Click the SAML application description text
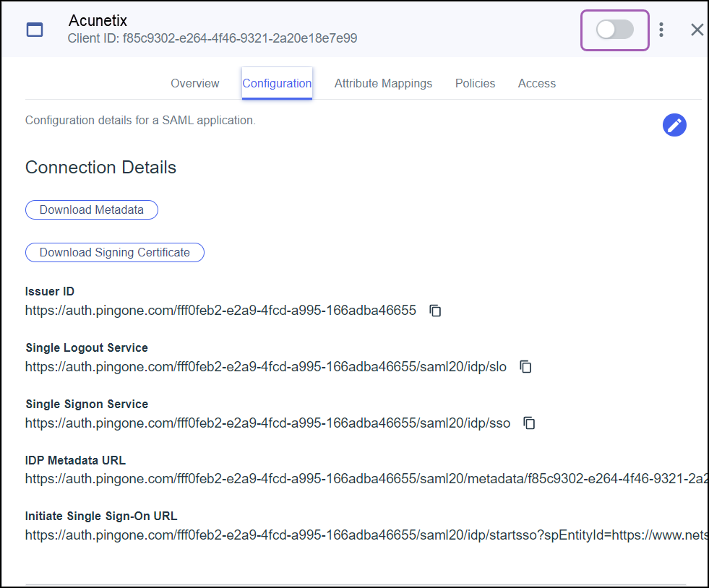This screenshot has width=709, height=588. (x=141, y=120)
